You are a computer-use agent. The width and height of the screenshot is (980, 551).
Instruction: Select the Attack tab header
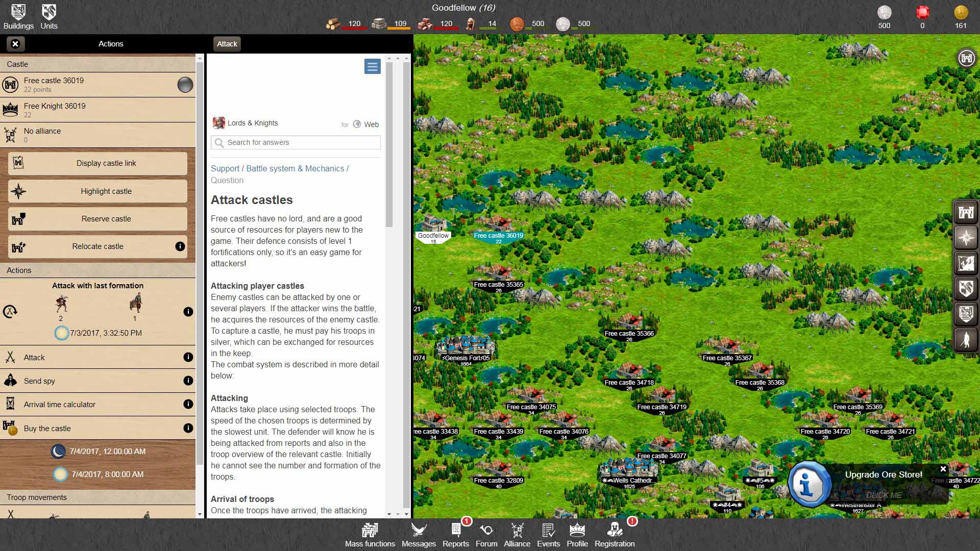coord(227,44)
